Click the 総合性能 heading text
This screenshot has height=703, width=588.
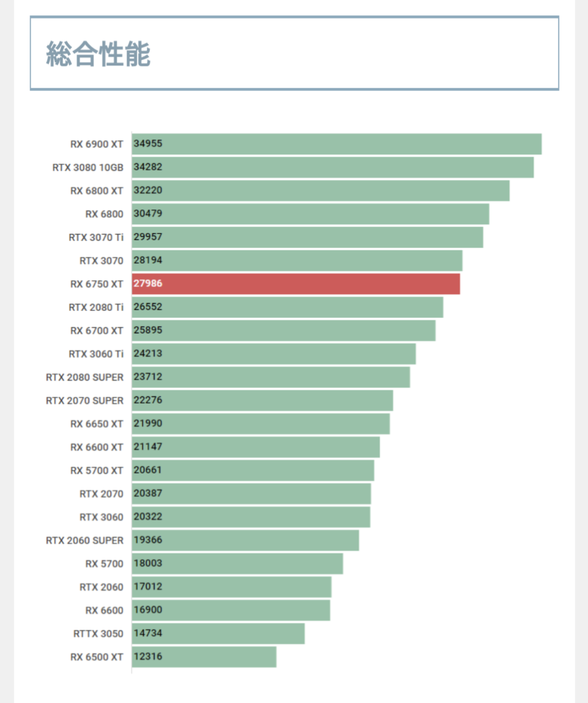[98, 54]
